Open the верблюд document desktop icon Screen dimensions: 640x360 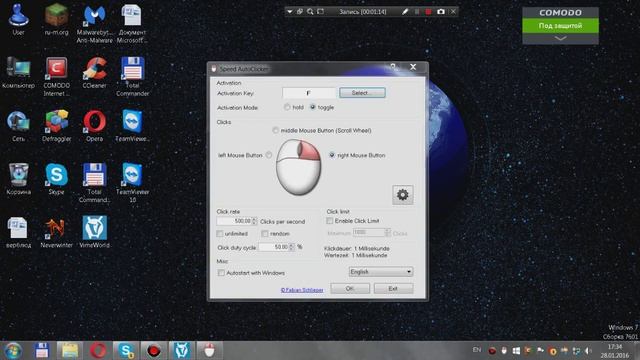click(18, 232)
